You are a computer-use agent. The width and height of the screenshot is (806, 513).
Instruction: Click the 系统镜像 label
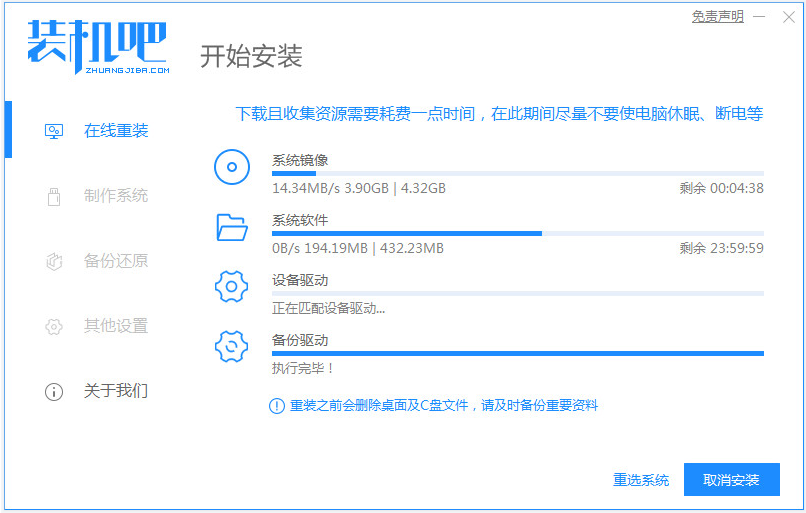pyautogui.click(x=300, y=160)
